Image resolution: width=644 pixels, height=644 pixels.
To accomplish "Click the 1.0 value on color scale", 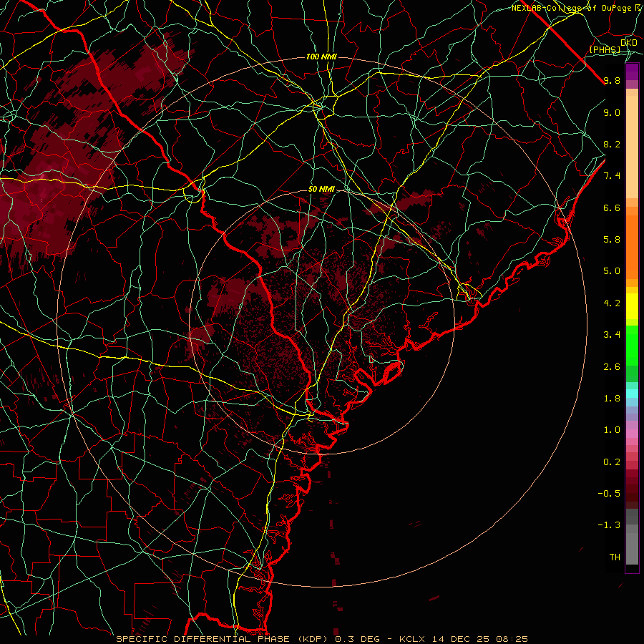I will [x=612, y=430].
